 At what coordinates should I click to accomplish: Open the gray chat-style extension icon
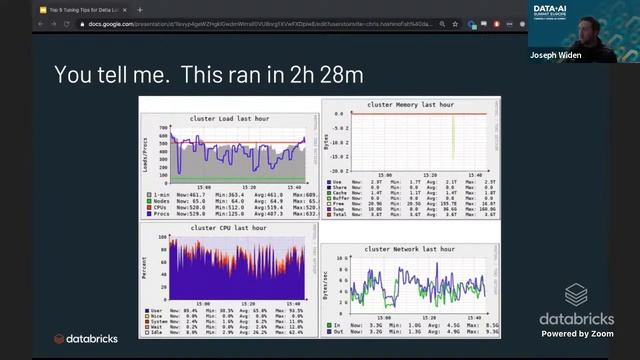point(484,24)
